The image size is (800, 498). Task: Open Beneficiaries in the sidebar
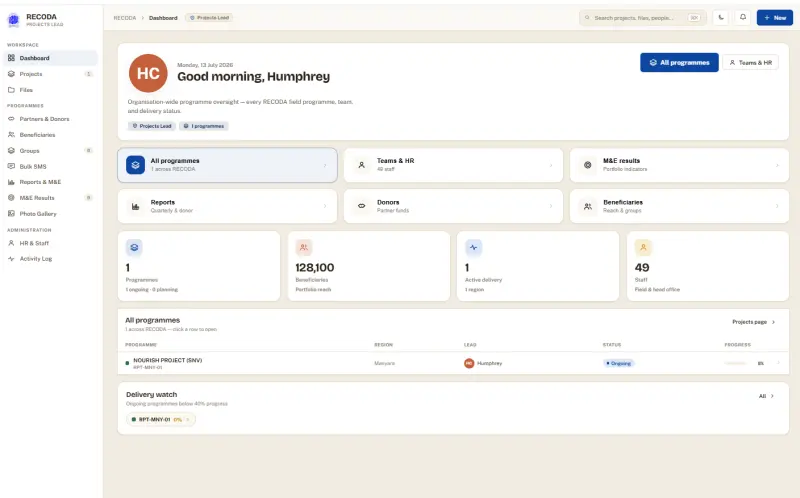pyautogui.click(x=50, y=135)
